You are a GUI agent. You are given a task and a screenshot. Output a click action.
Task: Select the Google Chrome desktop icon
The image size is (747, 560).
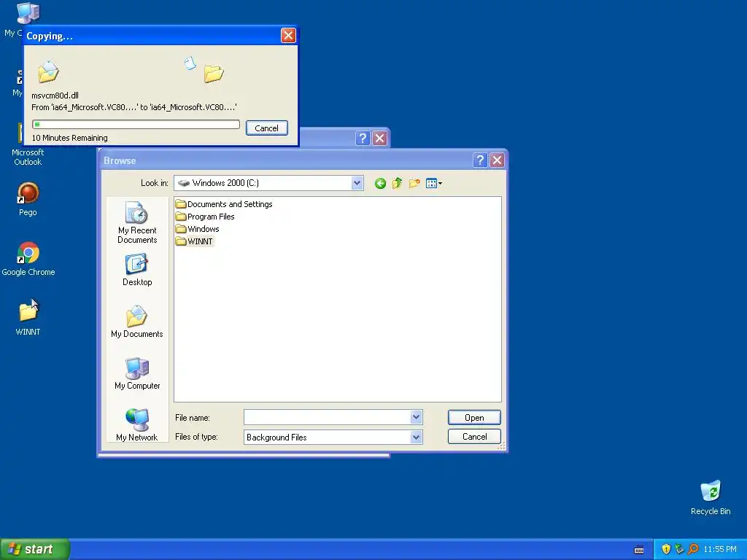tap(28, 259)
